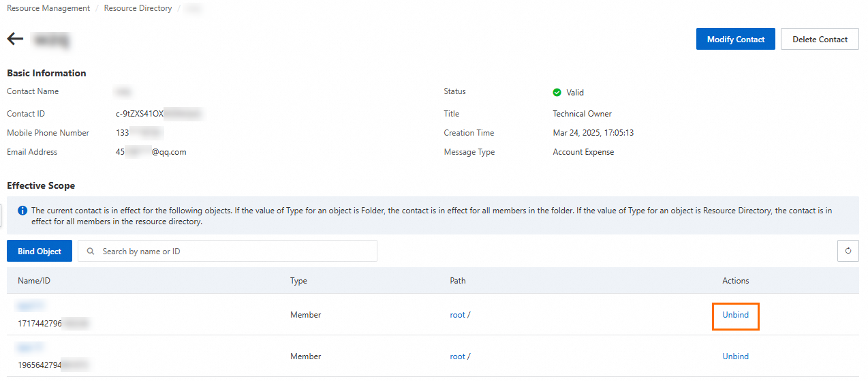Click the Bind Object button

pyautogui.click(x=40, y=251)
